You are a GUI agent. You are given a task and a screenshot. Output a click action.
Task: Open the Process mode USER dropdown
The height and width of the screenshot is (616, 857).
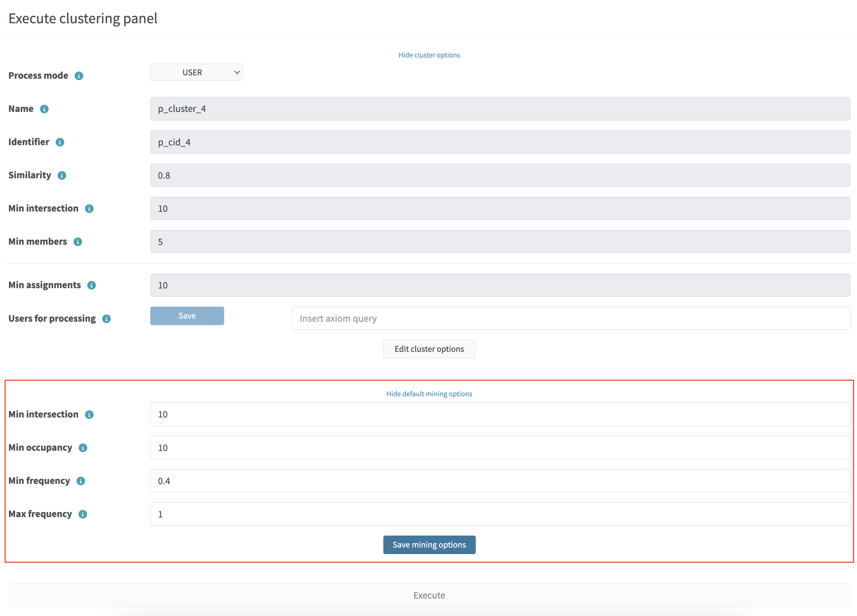click(196, 72)
